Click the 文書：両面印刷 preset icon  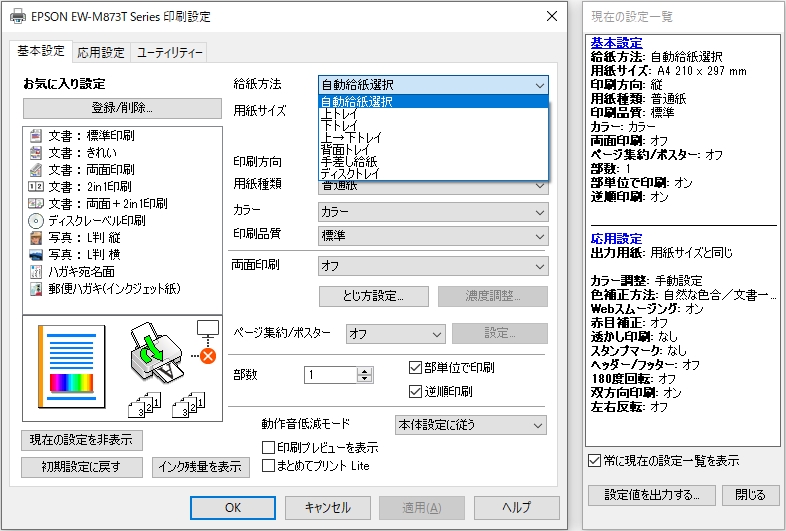pos(36,170)
